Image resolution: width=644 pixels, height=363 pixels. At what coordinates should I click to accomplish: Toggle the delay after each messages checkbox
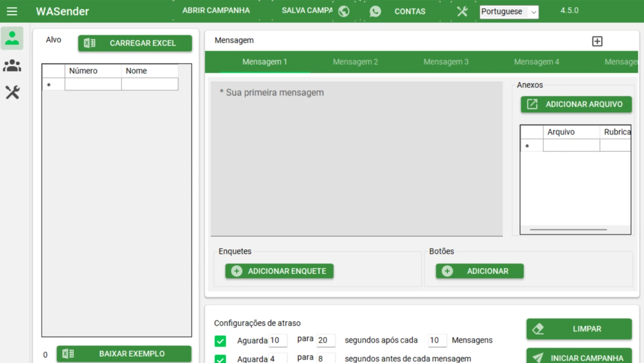220,341
